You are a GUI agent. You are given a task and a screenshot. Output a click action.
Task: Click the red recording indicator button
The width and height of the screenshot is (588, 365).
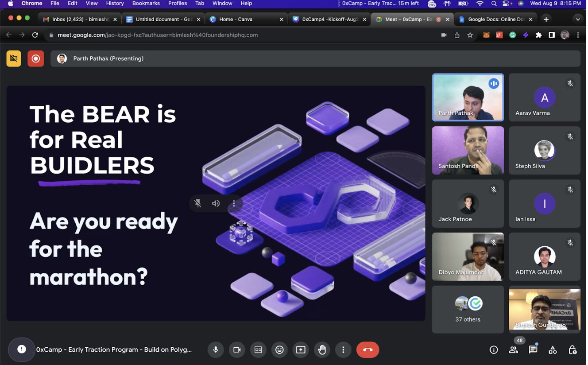coord(36,58)
